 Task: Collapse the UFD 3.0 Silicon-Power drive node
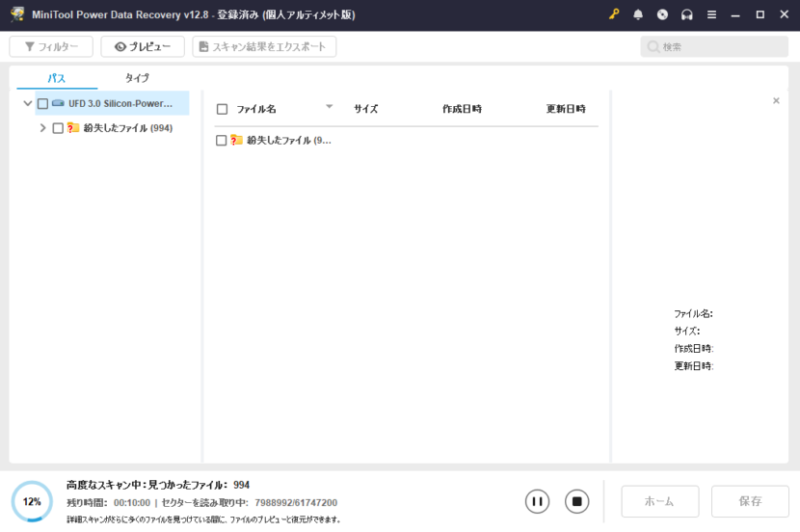(x=27, y=104)
